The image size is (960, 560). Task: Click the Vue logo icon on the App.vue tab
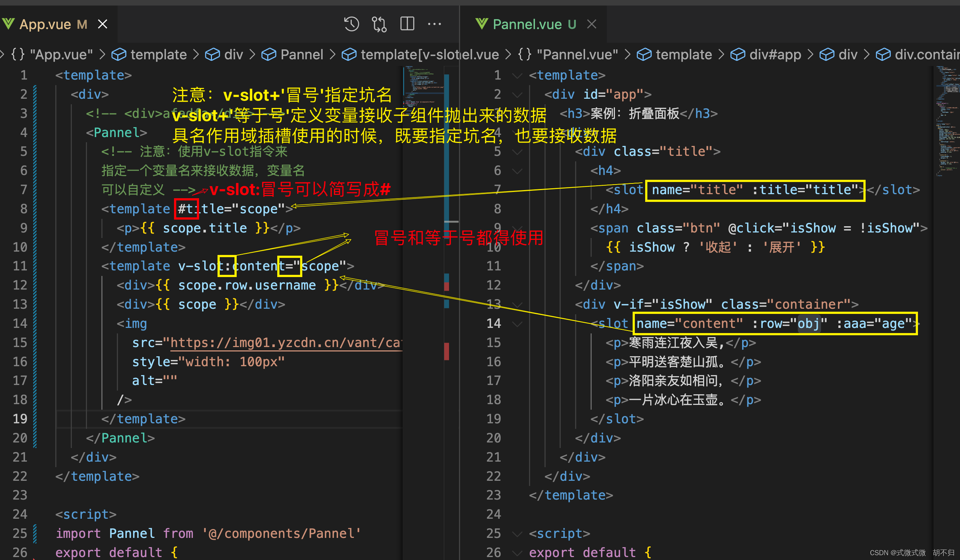(8, 24)
